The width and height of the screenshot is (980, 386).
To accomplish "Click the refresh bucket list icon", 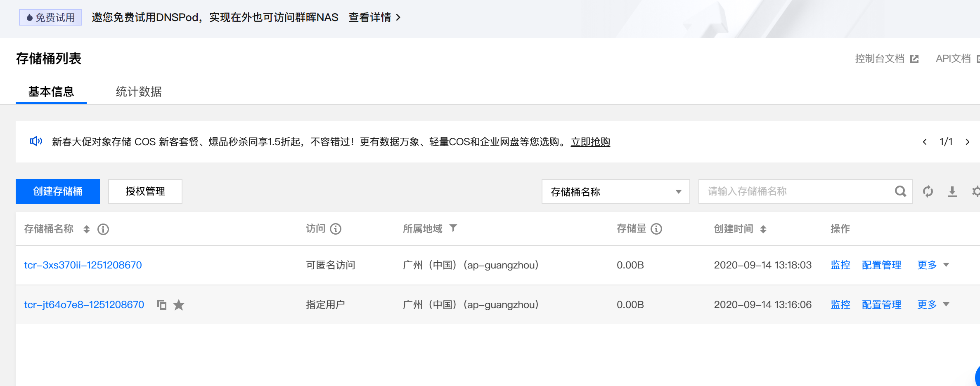I will coord(928,191).
